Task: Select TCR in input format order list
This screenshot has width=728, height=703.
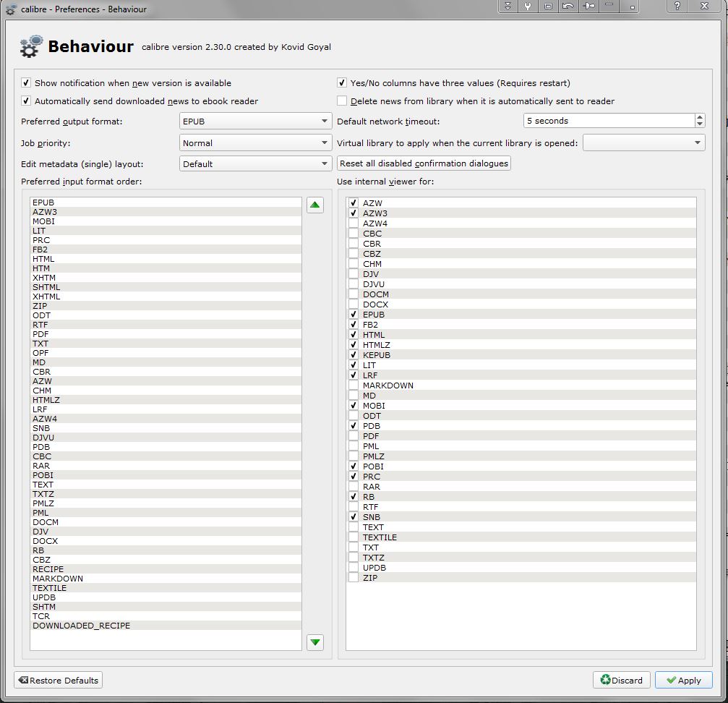Action: [166, 616]
